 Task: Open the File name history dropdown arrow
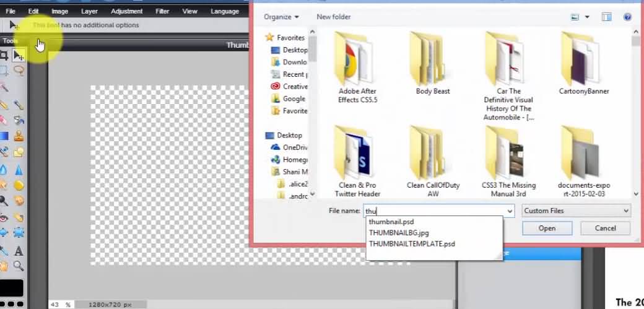[510, 211]
